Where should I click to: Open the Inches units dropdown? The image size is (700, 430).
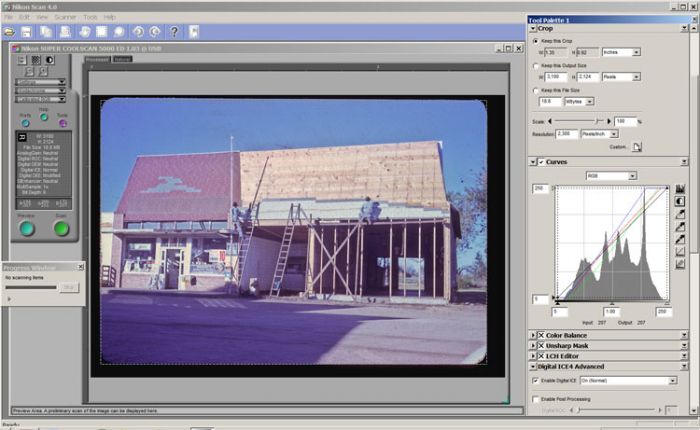click(621, 52)
